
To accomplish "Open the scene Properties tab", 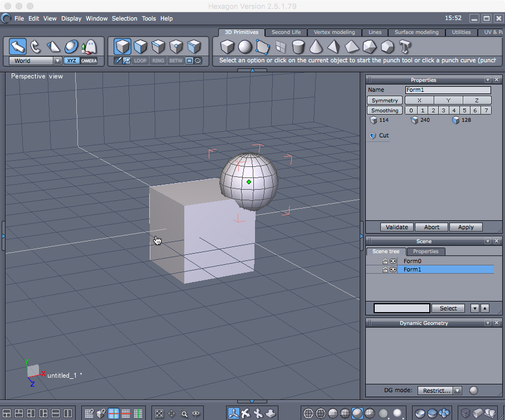I will point(425,251).
